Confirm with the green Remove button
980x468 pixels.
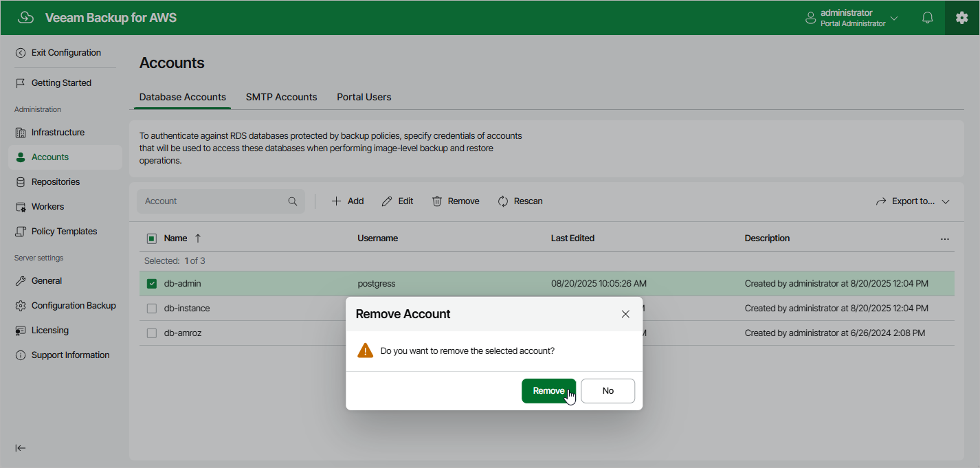tap(548, 390)
